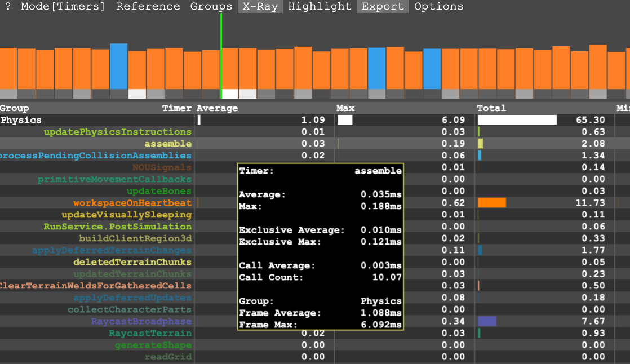Click the white Physics total bar
This screenshot has height=364, width=630.
pos(517,119)
